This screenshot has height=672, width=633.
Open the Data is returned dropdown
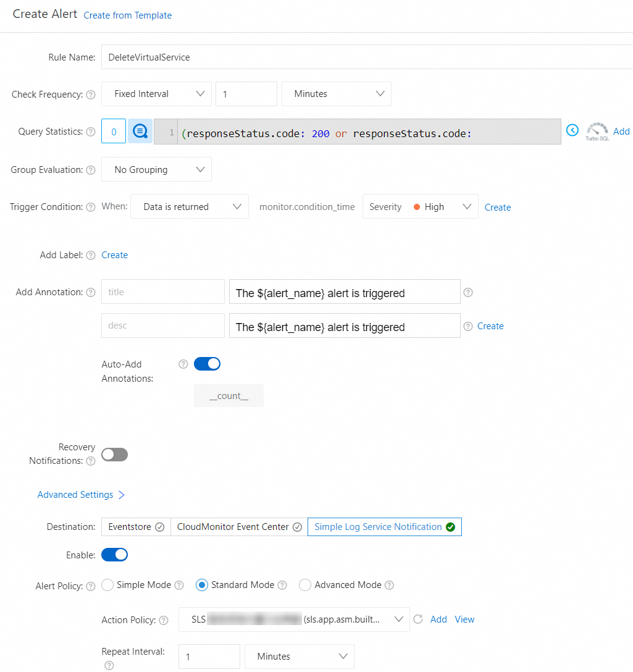[x=190, y=206]
